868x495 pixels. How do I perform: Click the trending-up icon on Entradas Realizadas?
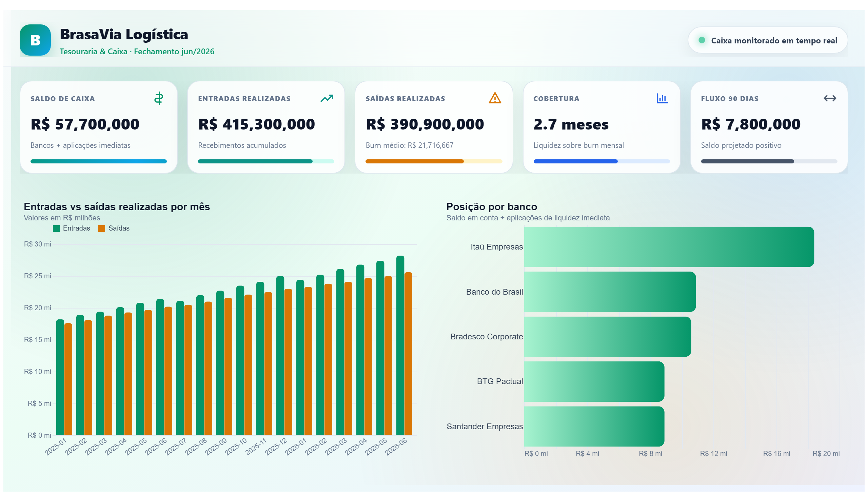(x=327, y=99)
